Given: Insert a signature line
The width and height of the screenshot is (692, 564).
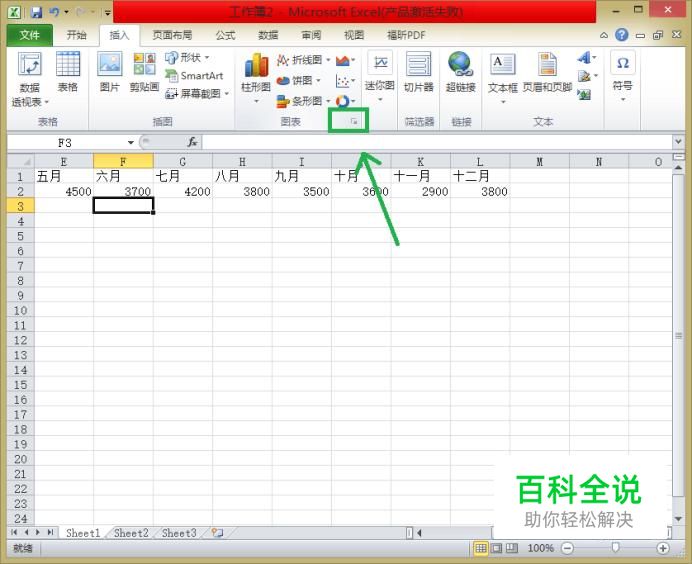Looking at the screenshot, I should (587, 76).
